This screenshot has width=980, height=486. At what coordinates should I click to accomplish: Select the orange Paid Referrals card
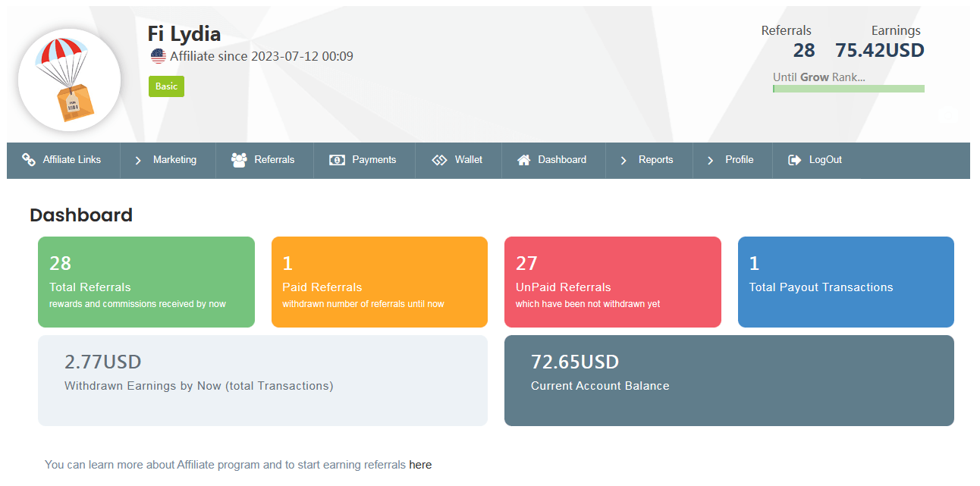[x=379, y=282]
